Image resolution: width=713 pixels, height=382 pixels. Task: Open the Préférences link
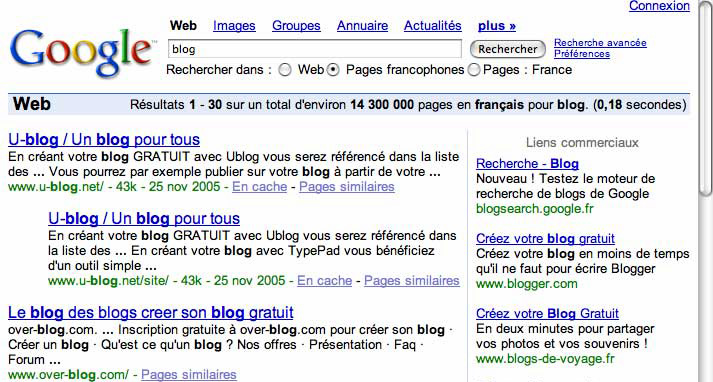click(582, 54)
